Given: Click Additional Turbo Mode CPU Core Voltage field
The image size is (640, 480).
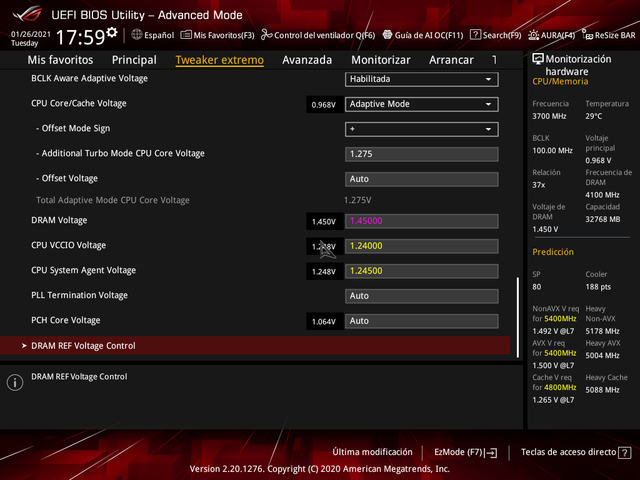Looking at the screenshot, I should 422,154.
